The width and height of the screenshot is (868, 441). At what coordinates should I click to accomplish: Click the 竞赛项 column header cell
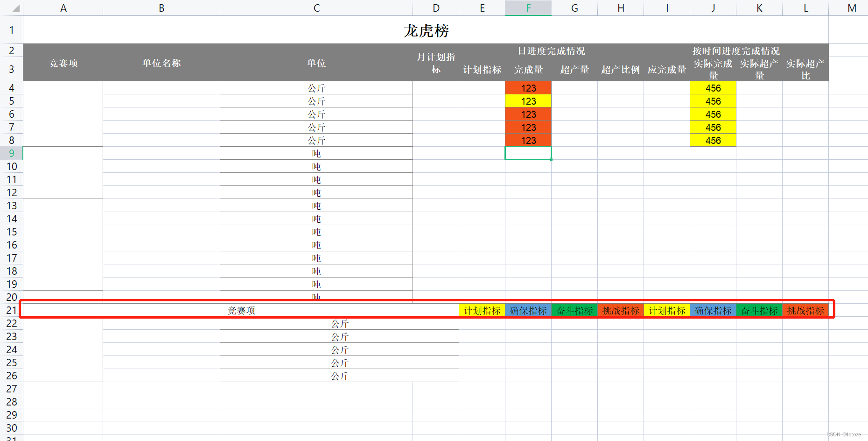pos(63,63)
